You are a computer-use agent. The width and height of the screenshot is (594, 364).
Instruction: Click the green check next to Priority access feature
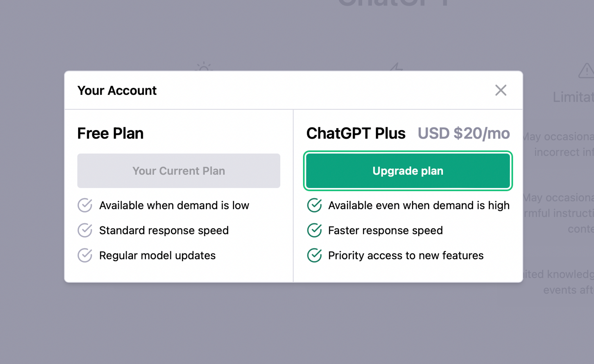(x=314, y=255)
